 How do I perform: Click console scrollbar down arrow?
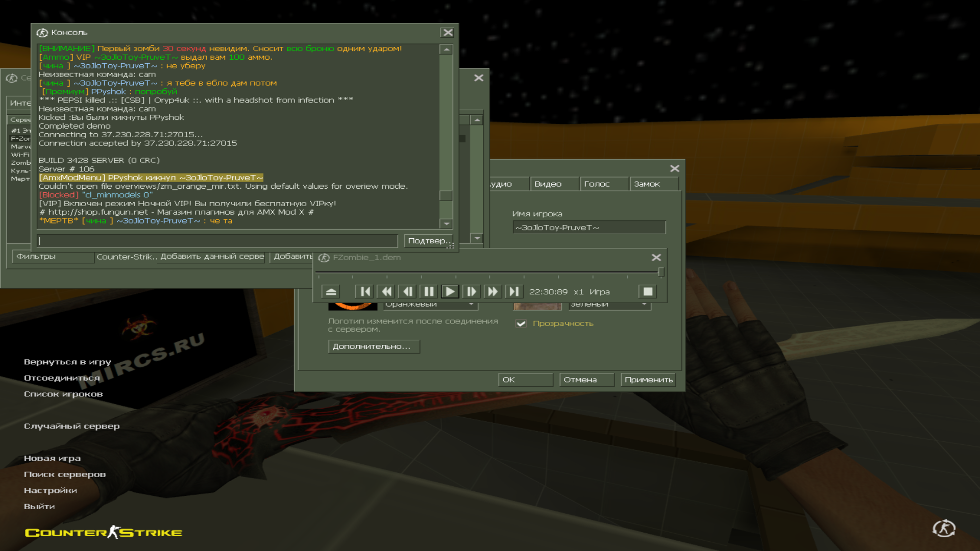click(x=446, y=223)
